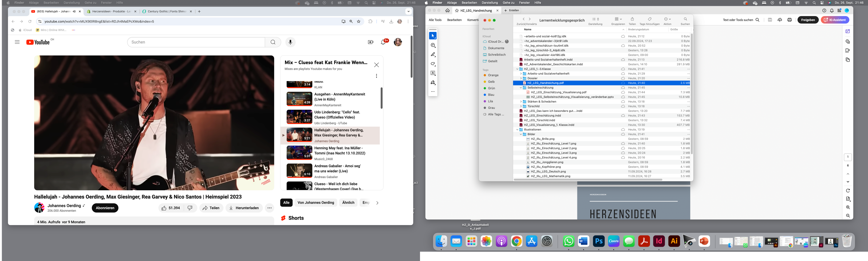Click the Herunterladen button
868x261 pixels.
pyautogui.click(x=244, y=208)
